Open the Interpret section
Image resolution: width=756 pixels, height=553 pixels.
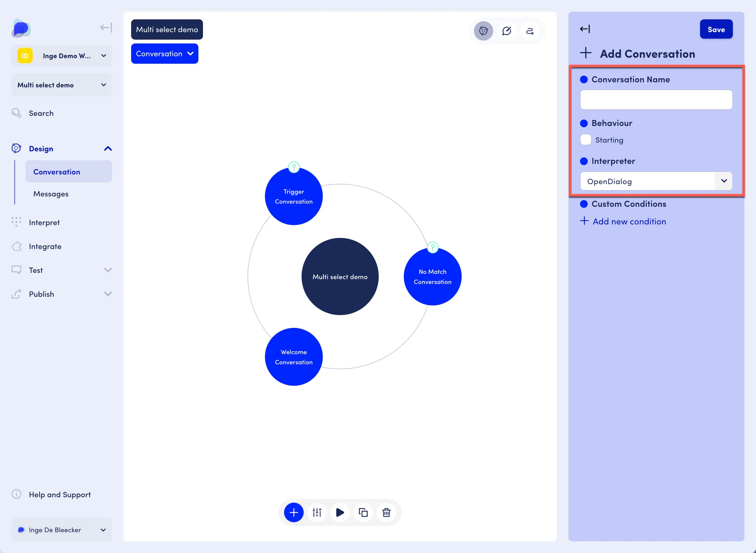tap(44, 222)
